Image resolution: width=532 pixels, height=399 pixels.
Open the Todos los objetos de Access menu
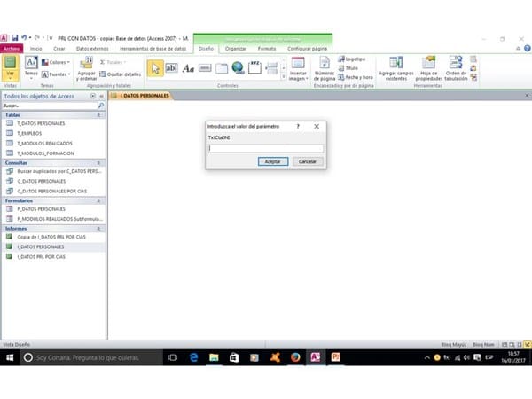click(92, 97)
